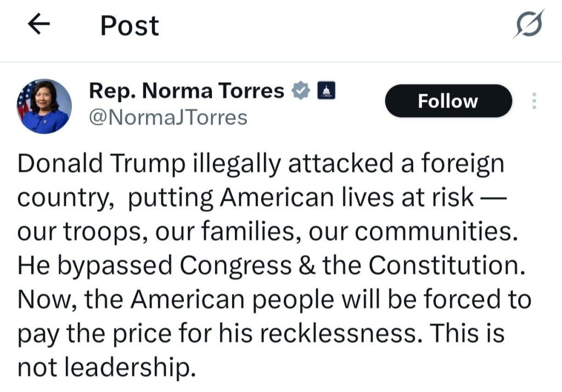The height and width of the screenshot is (392, 562).
Task: Open the "Rep. Norma Torres" display name
Action: pyautogui.click(x=187, y=91)
